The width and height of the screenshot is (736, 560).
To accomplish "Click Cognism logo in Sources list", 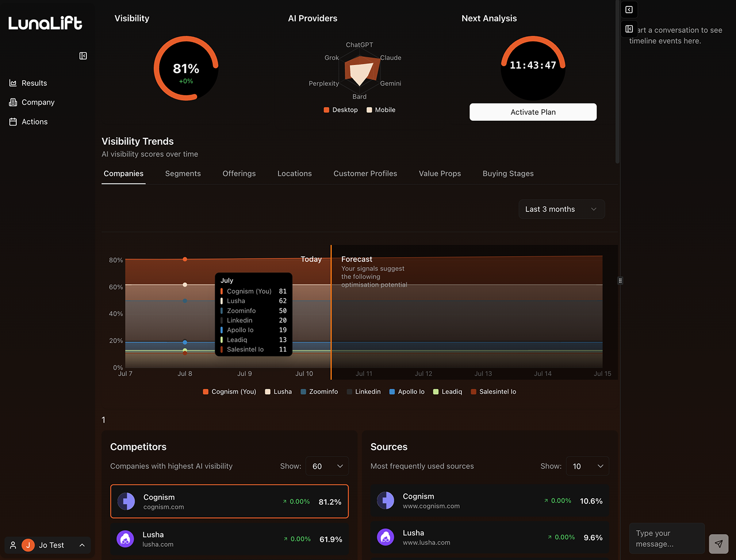I will coord(386,501).
